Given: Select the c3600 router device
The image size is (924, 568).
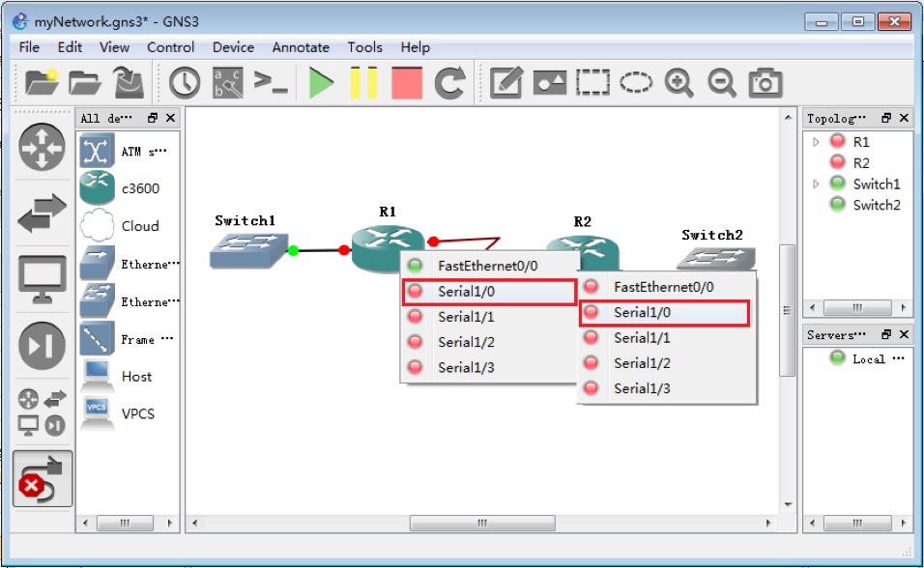Looking at the screenshot, I should click(129, 188).
